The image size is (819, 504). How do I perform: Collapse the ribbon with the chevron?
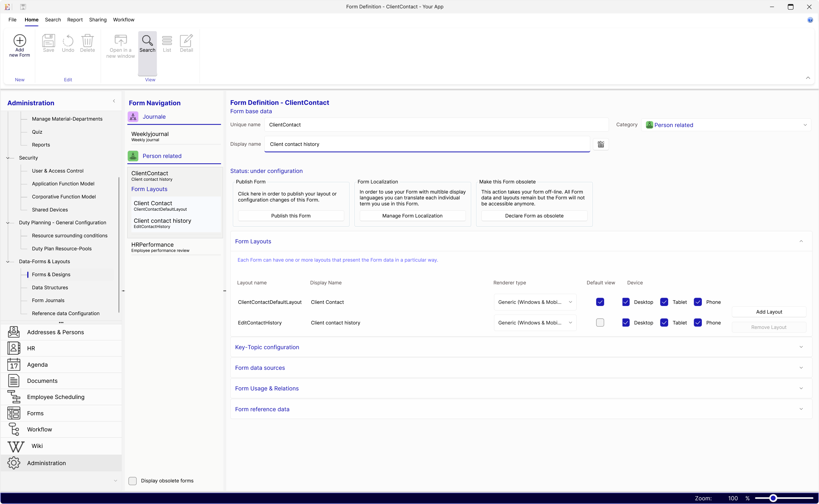808,78
